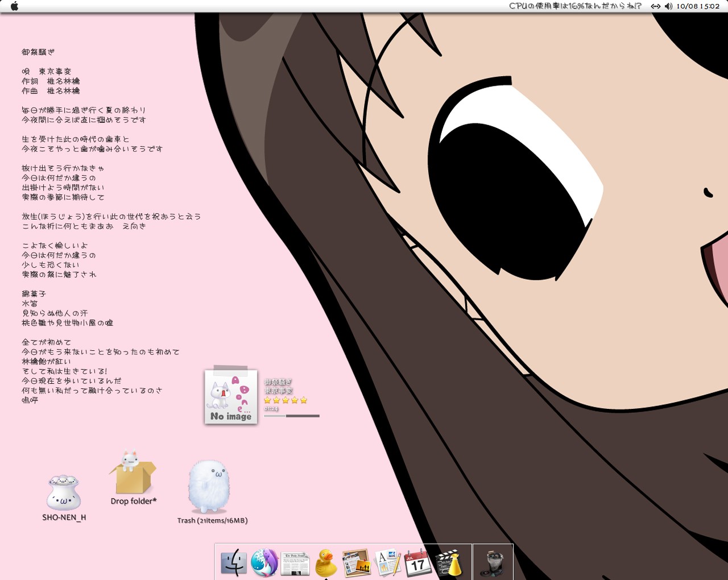Click the lyrics line 唄 東京事変
Viewport: 728px width, 580px height.
click(x=47, y=72)
